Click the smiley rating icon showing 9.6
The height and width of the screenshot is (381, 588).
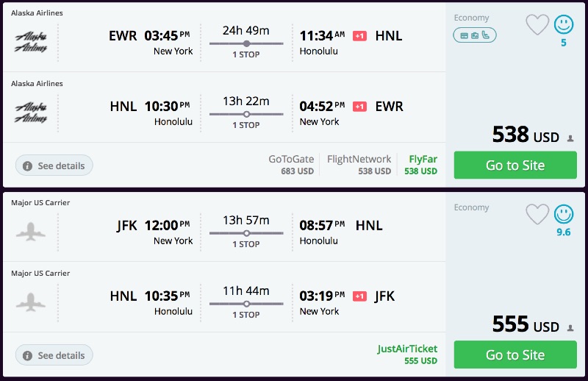click(x=564, y=215)
